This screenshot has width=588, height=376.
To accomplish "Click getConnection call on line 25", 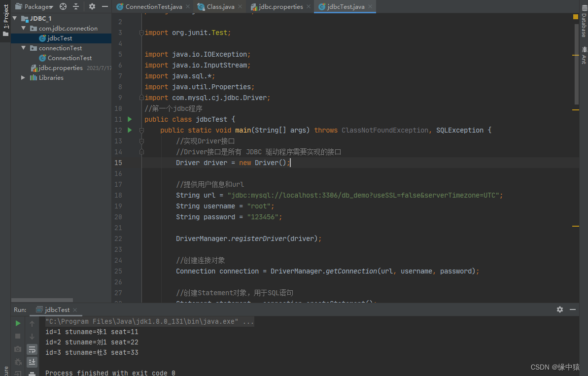I will [351, 272].
